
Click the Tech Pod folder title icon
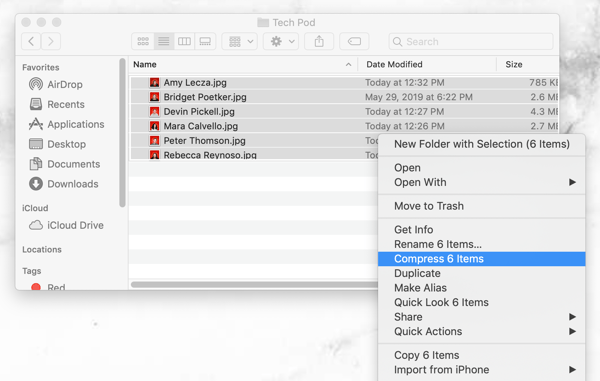[263, 22]
